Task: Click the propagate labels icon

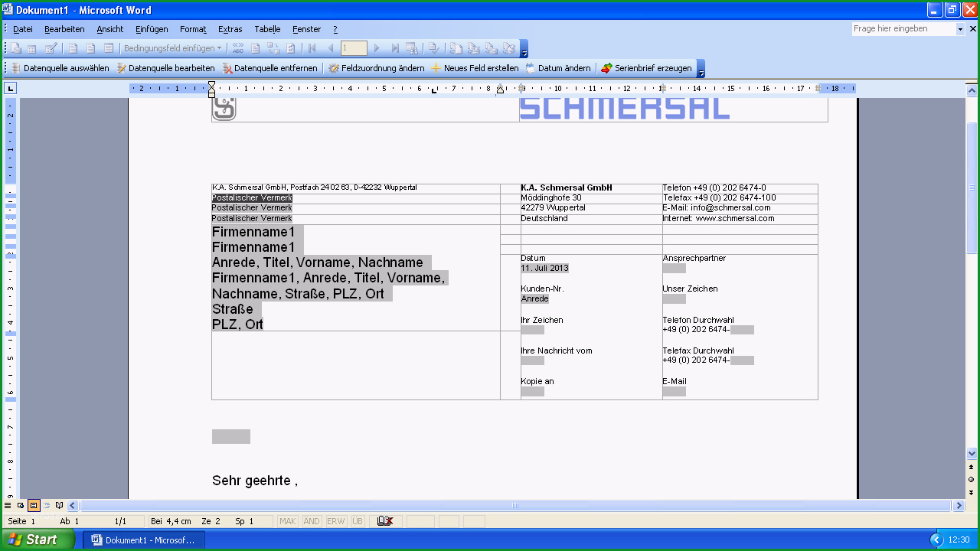Action: [x=291, y=48]
